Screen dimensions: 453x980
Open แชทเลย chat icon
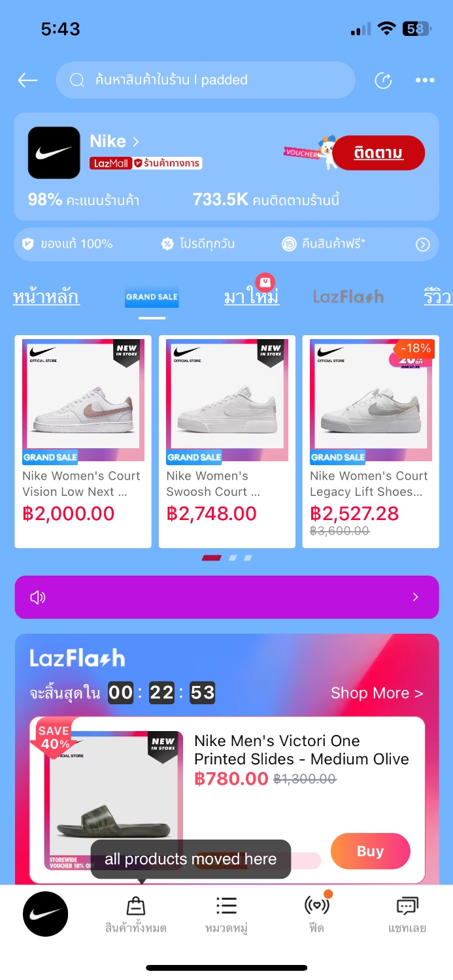click(x=407, y=906)
